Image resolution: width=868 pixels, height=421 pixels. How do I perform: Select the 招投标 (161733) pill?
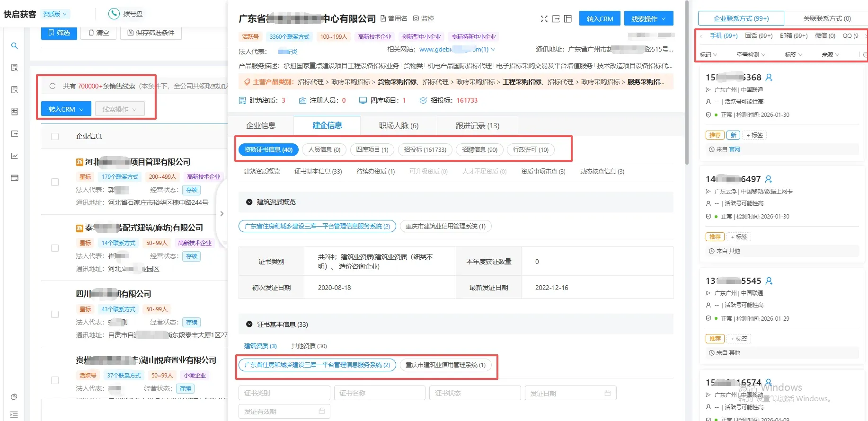[425, 149]
